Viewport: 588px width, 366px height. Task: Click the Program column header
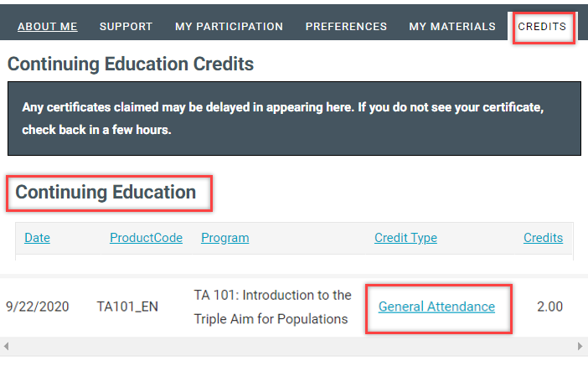pyautogui.click(x=224, y=238)
